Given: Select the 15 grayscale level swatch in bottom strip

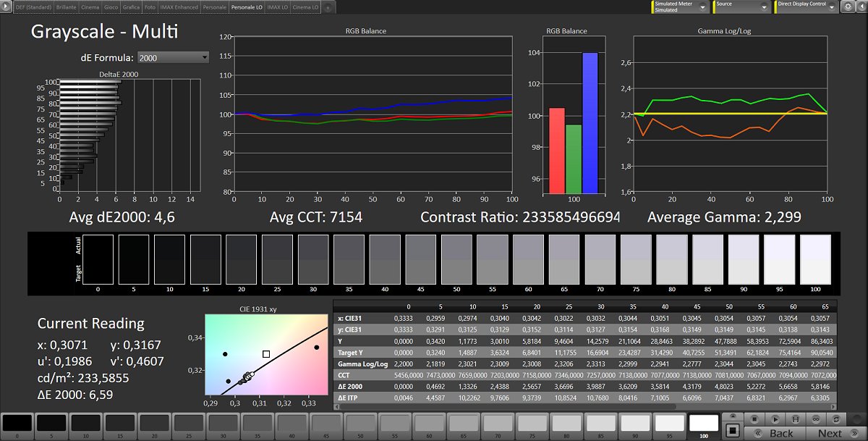Looking at the screenshot, I should point(119,425).
